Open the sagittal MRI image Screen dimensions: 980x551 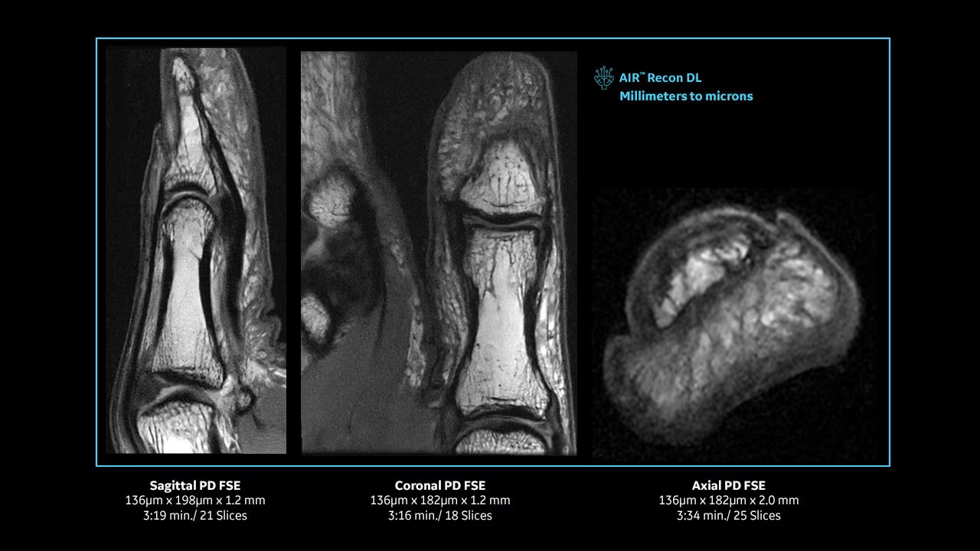(x=196, y=251)
